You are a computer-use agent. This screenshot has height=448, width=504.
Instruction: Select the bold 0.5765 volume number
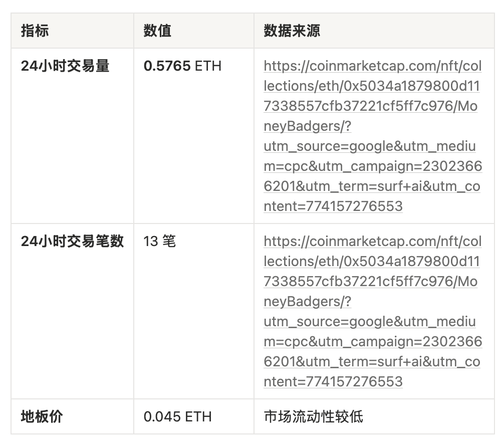(x=167, y=66)
